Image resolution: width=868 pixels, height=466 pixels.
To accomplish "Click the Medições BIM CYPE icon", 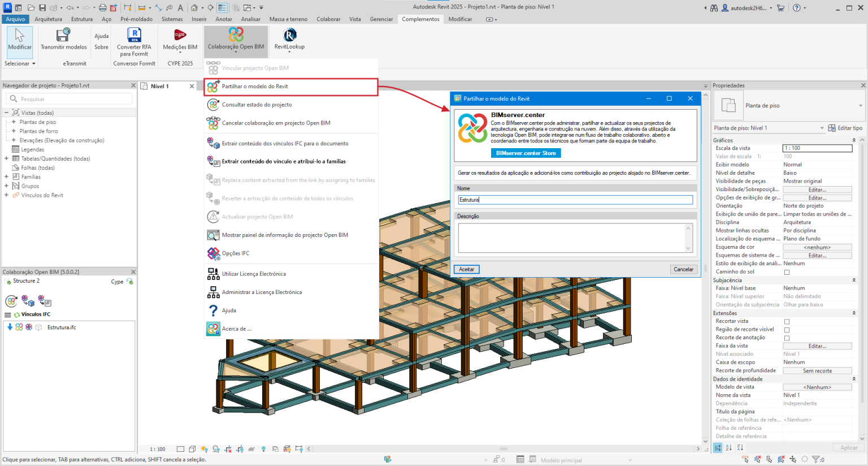I will [x=180, y=36].
